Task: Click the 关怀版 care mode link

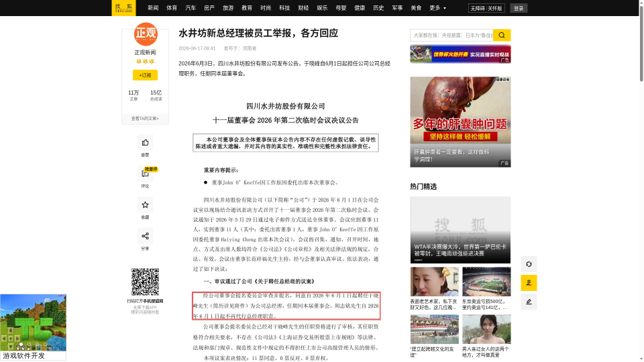Action: (495, 8)
